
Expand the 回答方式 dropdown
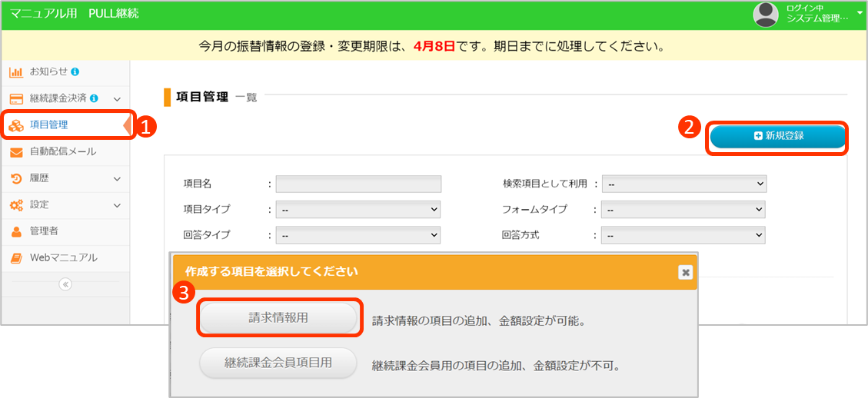coord(683,235)
